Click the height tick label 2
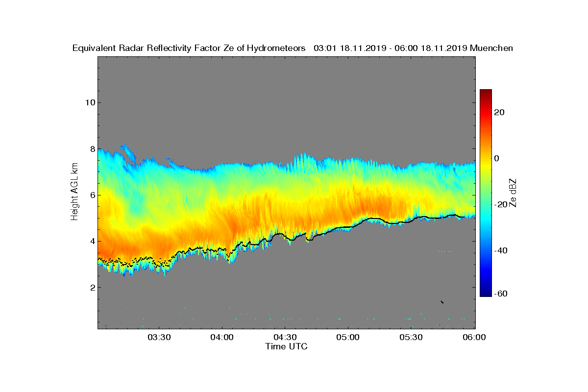Image resolution: width=588 pixels, height=392 pixels. click(92, 287)
